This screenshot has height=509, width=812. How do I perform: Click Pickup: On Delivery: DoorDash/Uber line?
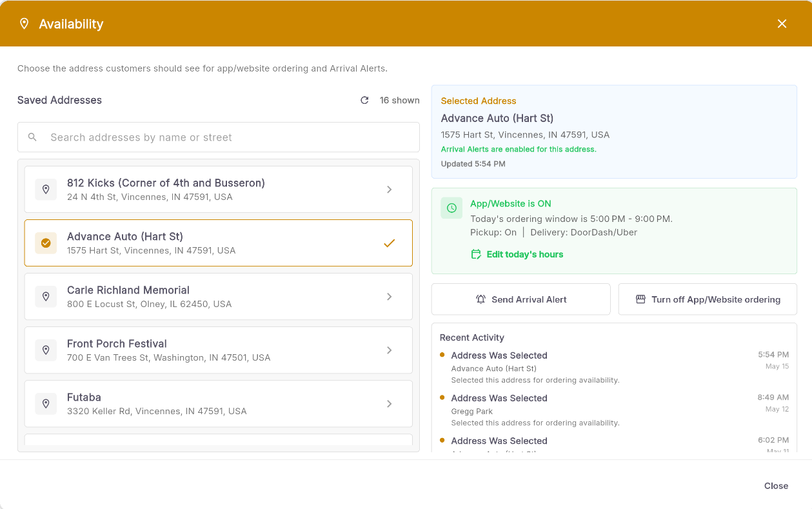pyautogui.click(x=553, y=232)
